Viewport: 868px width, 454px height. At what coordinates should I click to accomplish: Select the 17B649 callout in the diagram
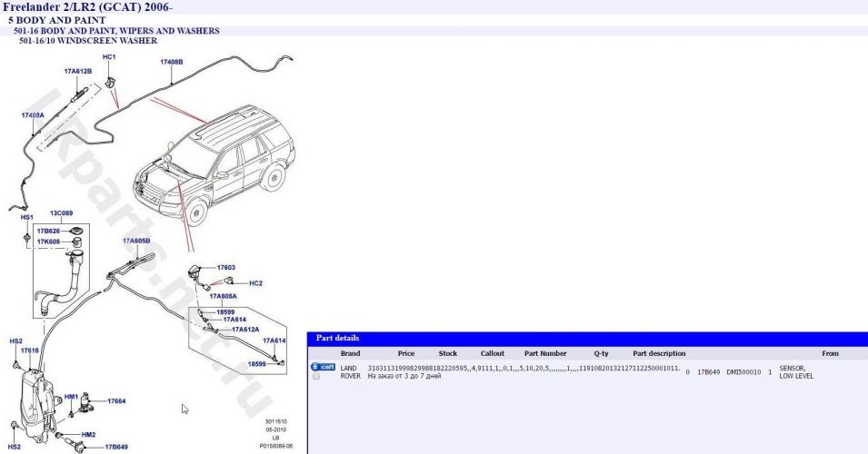pos(116,447)
